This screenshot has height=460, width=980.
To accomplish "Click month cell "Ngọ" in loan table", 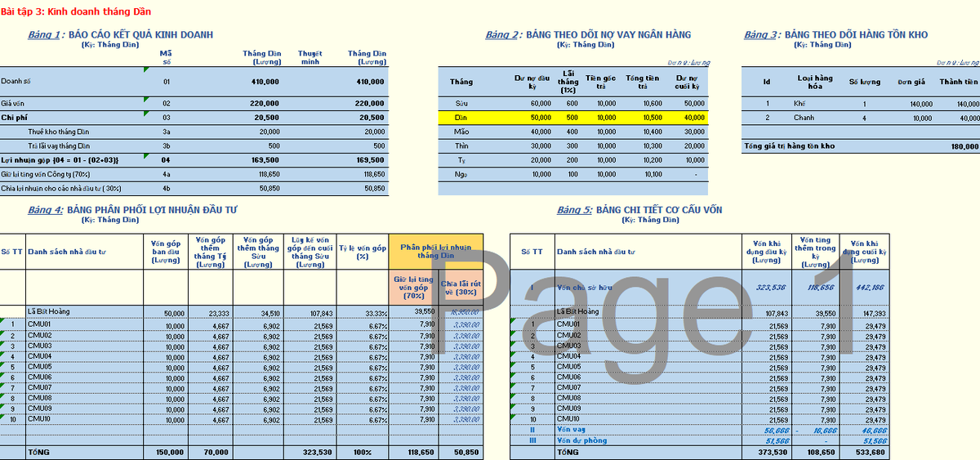I will [461, 174].
